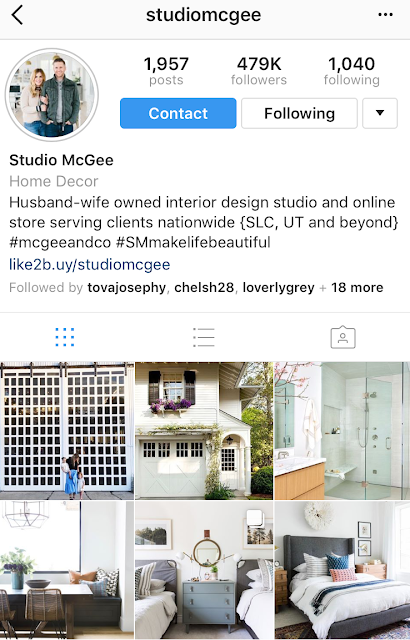Open the tagged photos tab

[x=343, y=337]
